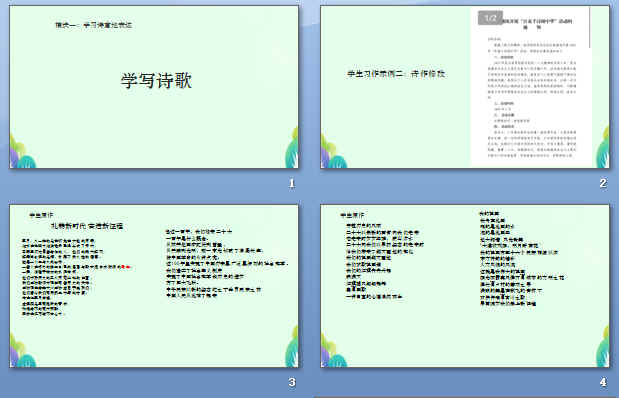This screenshot has height=398, width=619.
Task: Click the vertical line beside the document on slide 2
Action: pyautogui.click(x=590, y=27)
